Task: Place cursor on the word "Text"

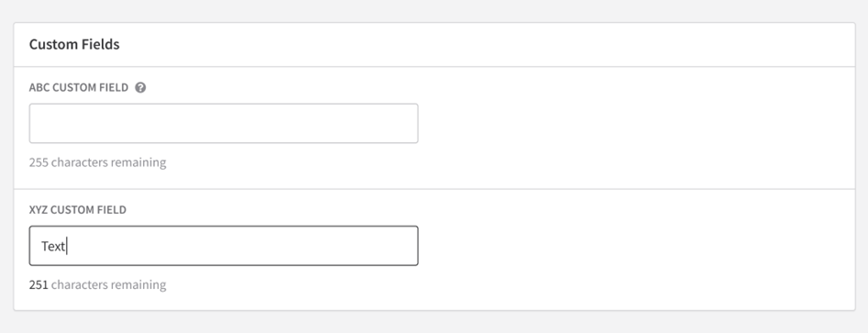Action: coord(53,247)
